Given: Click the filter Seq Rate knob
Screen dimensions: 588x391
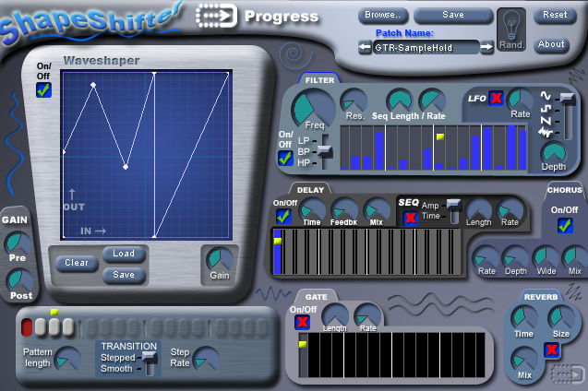Looking at the screenshot, I should (432, 100).
